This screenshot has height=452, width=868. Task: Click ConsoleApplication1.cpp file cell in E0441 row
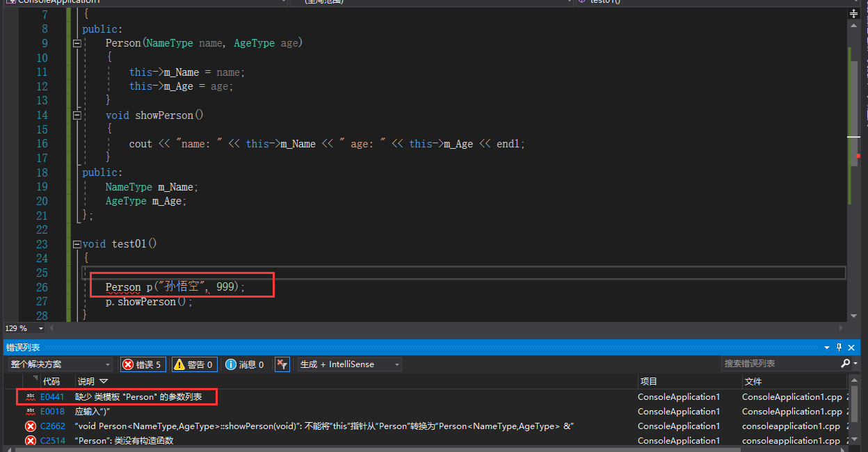click(792, 397)
